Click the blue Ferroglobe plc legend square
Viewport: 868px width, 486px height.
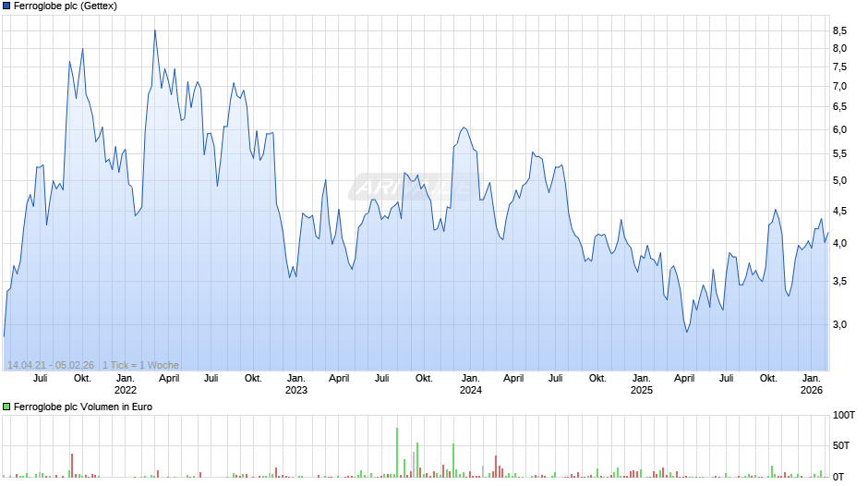click(x=6, y=6)
